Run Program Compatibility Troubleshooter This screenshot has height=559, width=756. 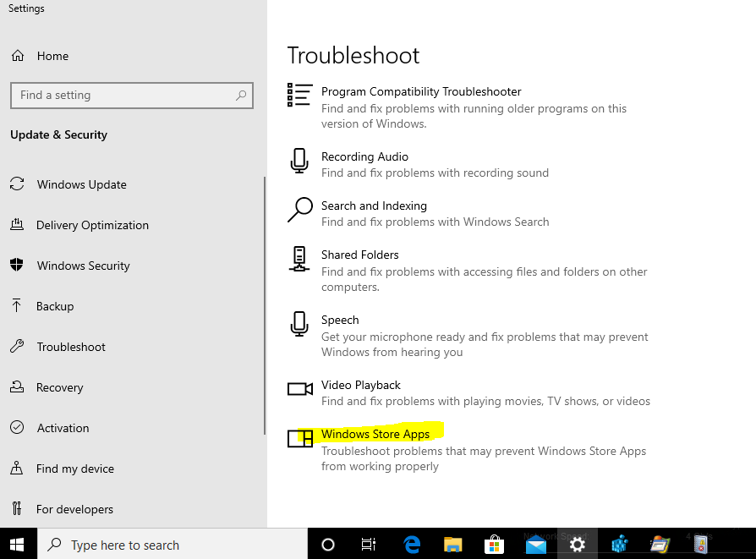tap(421, 91)
